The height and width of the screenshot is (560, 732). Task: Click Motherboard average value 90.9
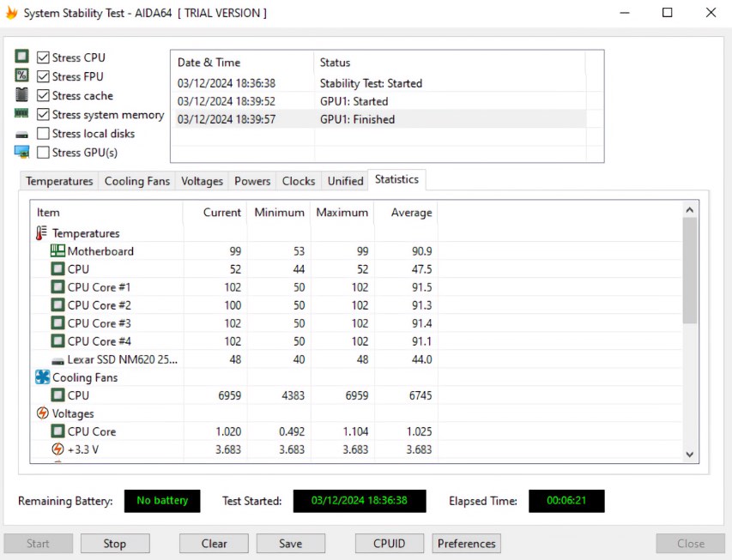point(421,251)
